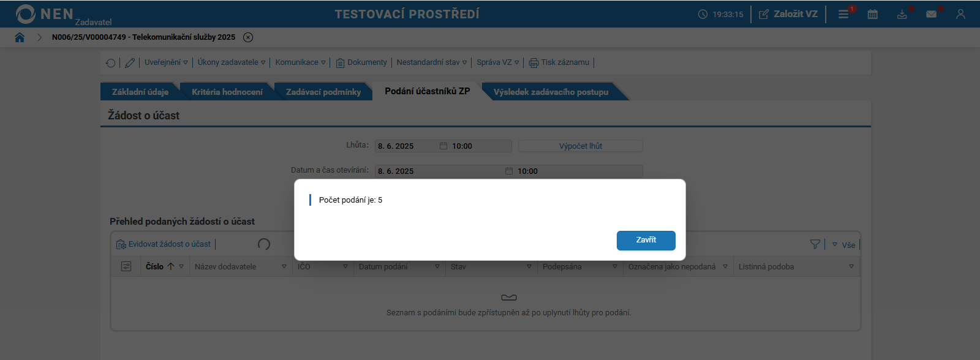Click the clock showing 19:33:15

tap(721, 14)
